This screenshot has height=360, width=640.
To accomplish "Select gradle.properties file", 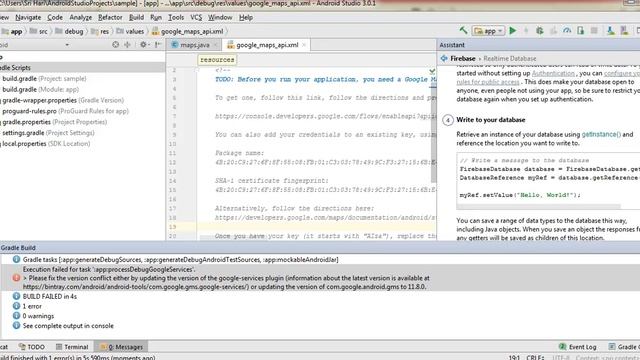I will point(54,122).
